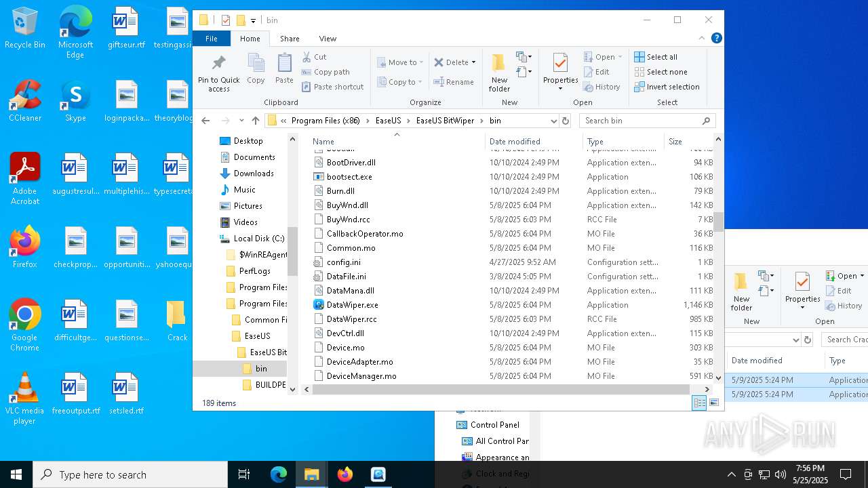Click EaseUS in address breadcrumb
Viewport: 868px width, 488px height.
coord(389,121)
